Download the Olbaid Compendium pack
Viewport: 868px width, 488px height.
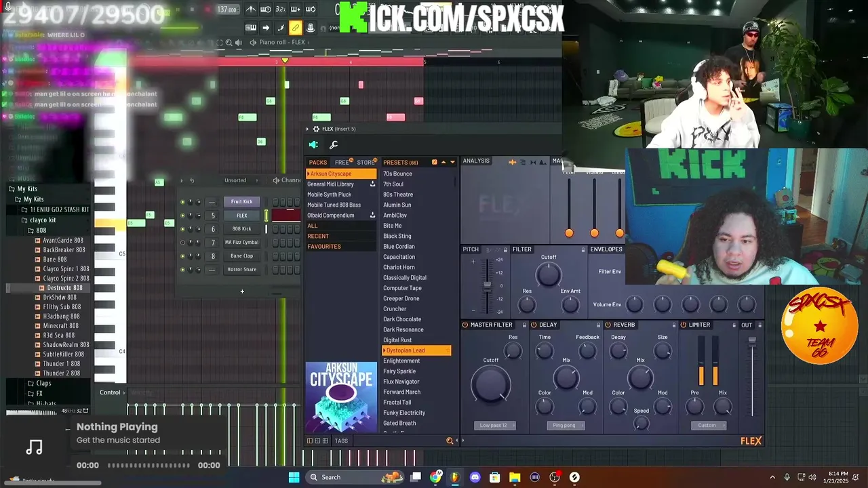point(372,216)
